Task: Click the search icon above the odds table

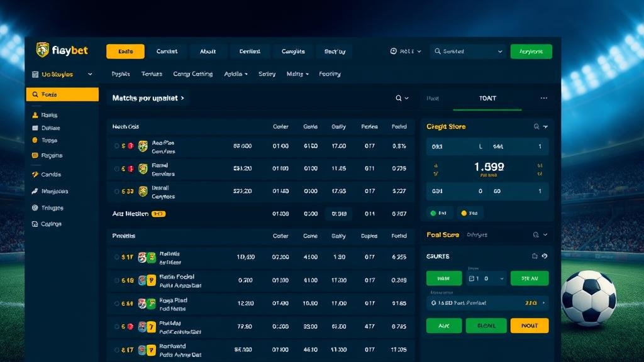Action: 399,98
